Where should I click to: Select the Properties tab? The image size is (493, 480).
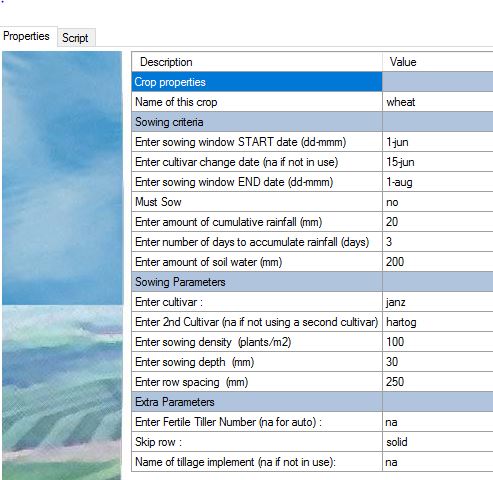(x=27, y=36)
